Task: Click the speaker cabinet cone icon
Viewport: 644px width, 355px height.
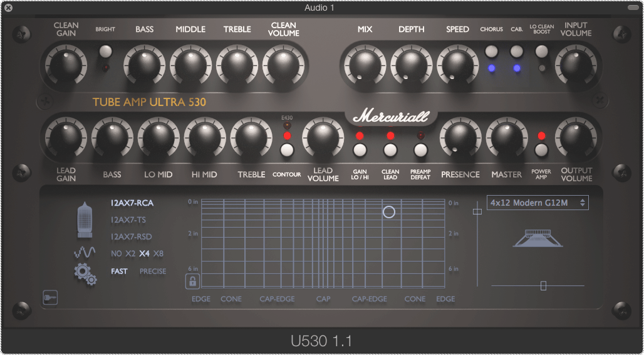Action: click(x=538, y=238)
